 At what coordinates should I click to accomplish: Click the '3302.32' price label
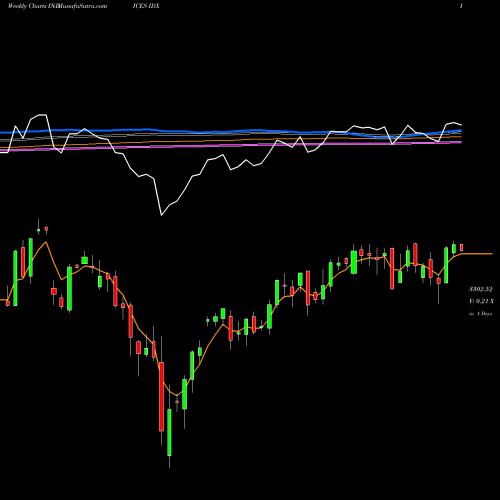tap(480, 289)
